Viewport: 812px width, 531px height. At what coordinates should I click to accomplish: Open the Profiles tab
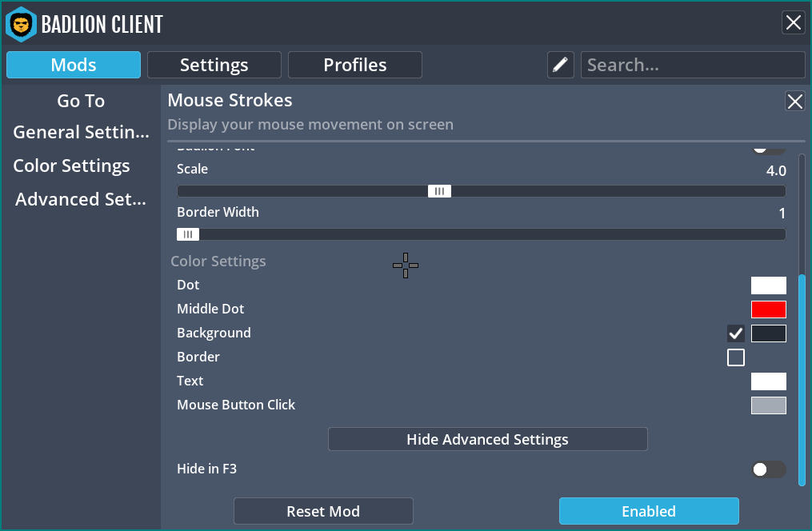pyautogui.click(x=354, y=65)
